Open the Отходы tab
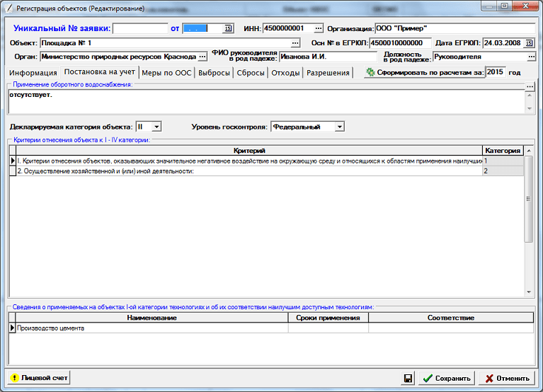This screenshot has height=392, width=543. click(x=285, y=73)
